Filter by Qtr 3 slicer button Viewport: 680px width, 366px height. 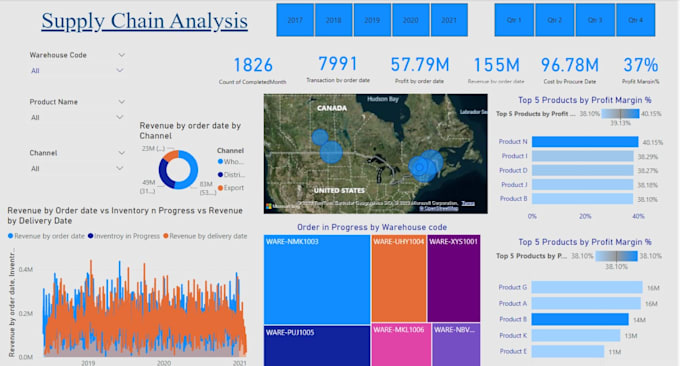click(x=595, y=20)
